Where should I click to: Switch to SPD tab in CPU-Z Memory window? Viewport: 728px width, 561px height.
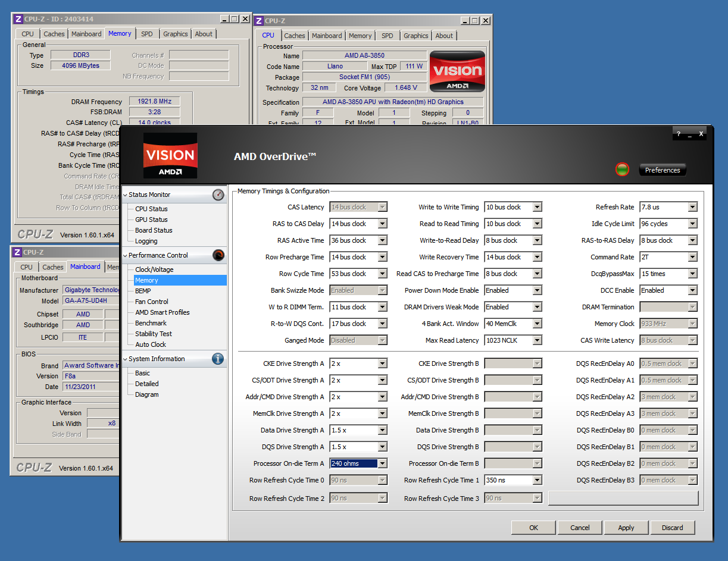coord(146,34)
